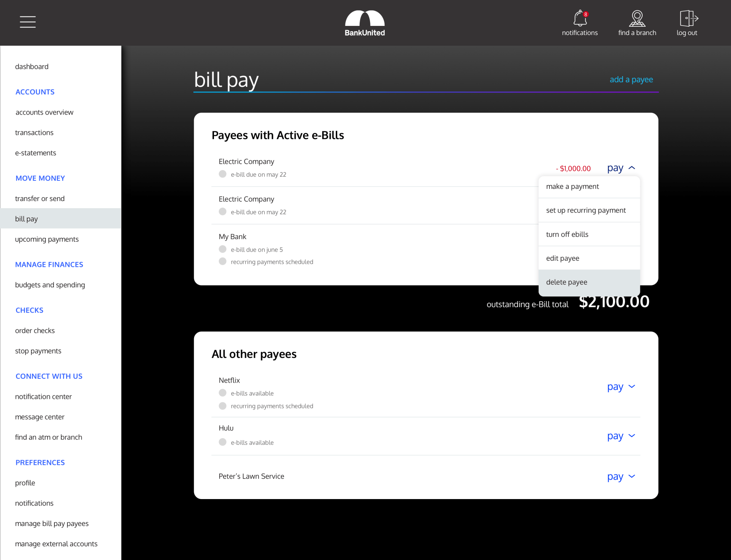The width and height of the screenshot is (731, 560).
Task: Expand the Netflix pay dropdown
Action: click(x=621, y=387)
